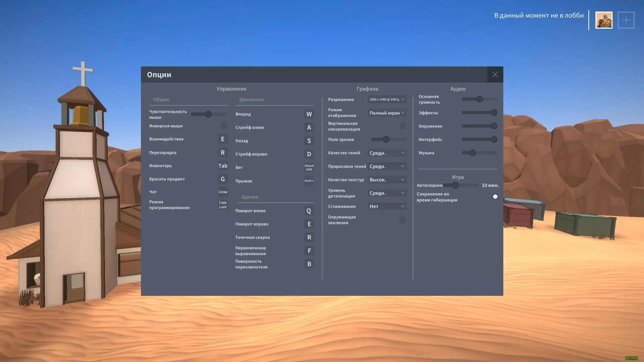644x362 pixels.
Task: Toggle Сохранение во время гибернации
Action: tap(495, 197)
